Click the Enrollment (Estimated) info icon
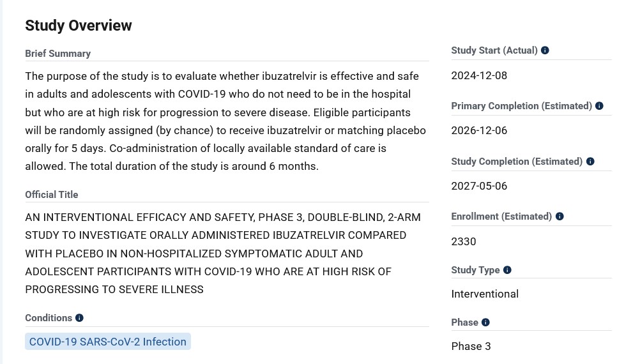 tap(560, 216)
